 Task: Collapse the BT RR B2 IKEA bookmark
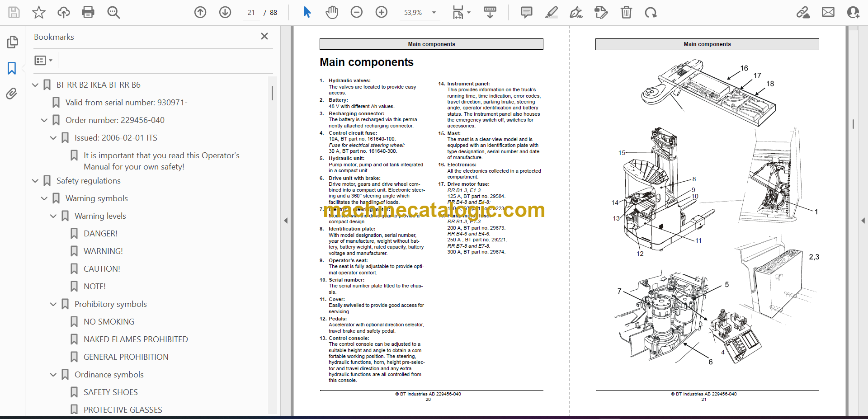tap(35, 85)
